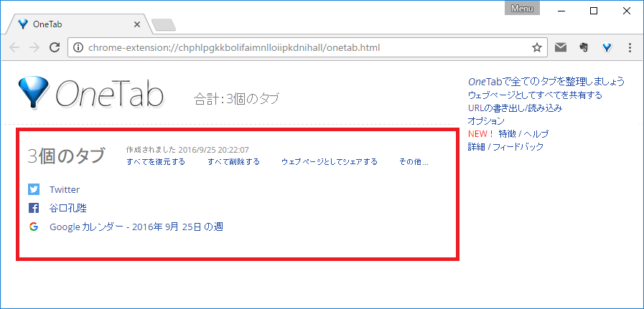Open Chrome's three-dot menu
This screenshot has width=644, height=309.
point(630,48)
